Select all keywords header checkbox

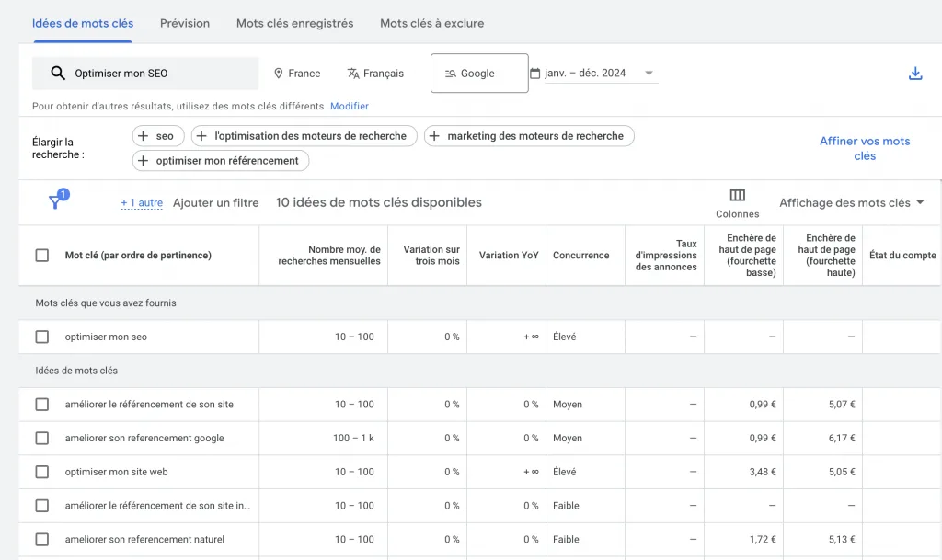tap(42, 255)
